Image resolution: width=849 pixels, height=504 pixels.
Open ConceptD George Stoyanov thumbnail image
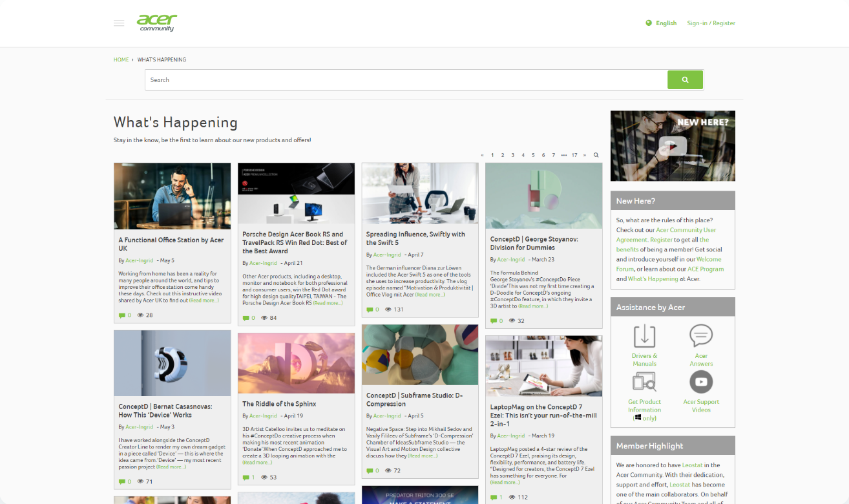543,195
